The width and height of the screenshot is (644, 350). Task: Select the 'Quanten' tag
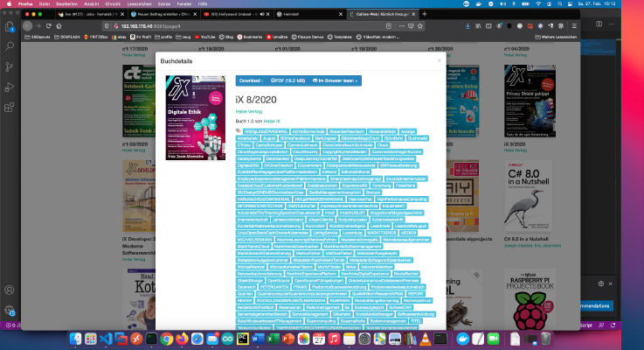coord(245,294)
